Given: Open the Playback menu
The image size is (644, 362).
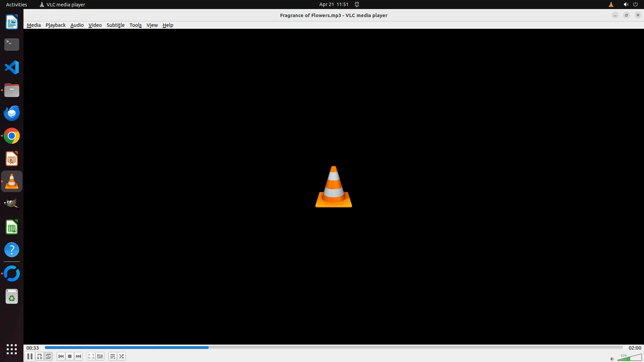Looking at the screenshot, I should (55, 25).
